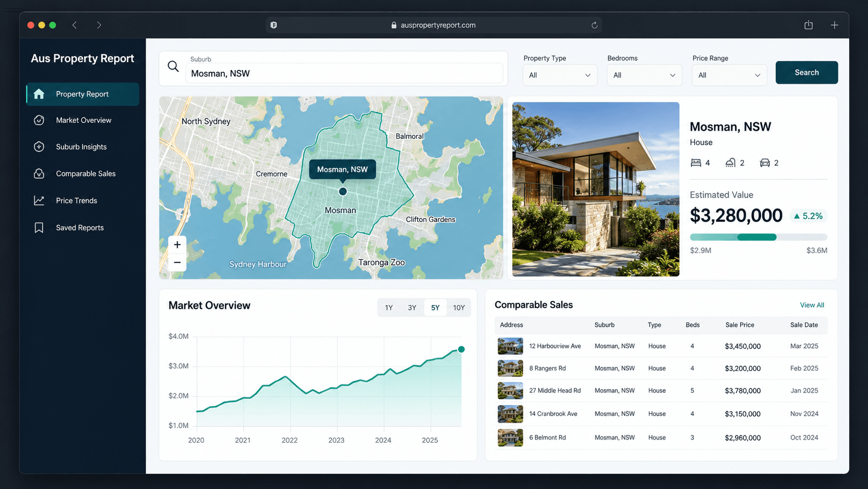Open the browser share icon
This screenshot has height=489, width=868.
pos(808,25)
